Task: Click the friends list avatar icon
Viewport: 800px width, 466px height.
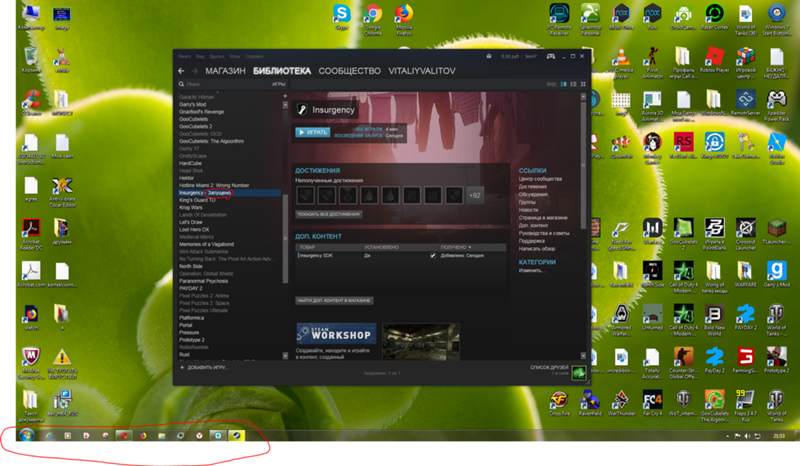Action: click(x=579, y=373)
